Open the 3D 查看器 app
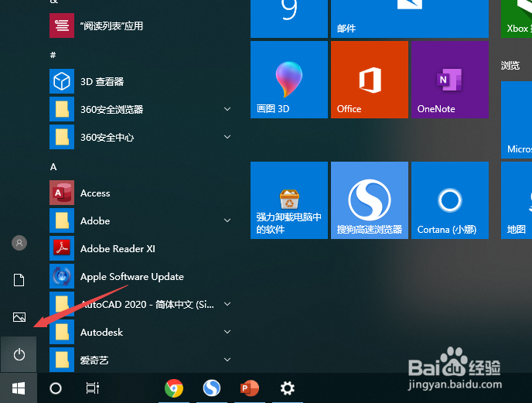Viewport: 532px width, 403px height. tap(141, 81)
